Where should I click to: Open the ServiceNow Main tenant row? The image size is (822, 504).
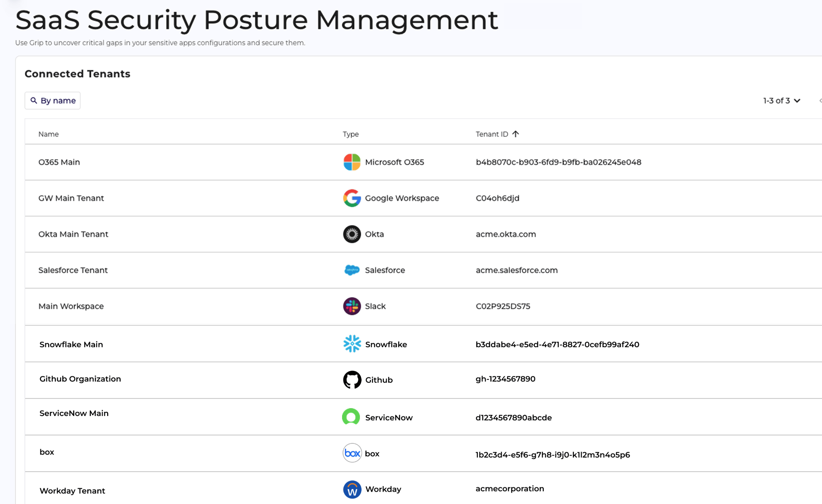coord(423,417)
